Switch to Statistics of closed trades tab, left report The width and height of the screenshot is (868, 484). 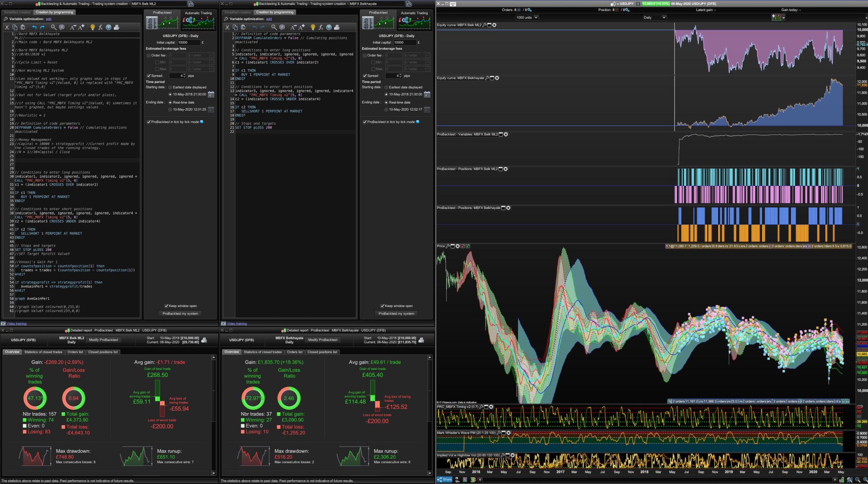[x=43, y=352]
